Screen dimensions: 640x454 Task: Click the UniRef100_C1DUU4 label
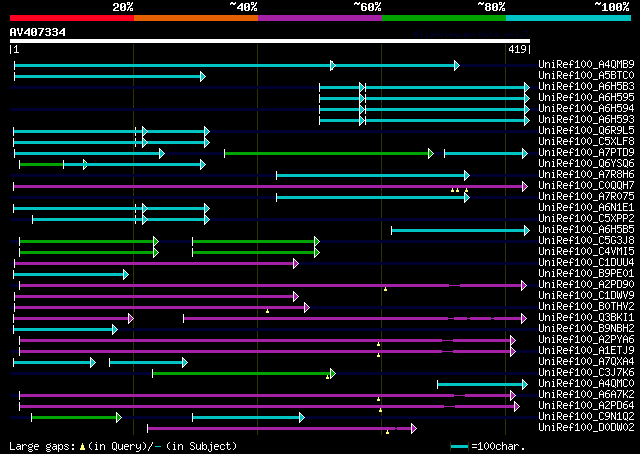pyautogui.click(x=586, y=263)
